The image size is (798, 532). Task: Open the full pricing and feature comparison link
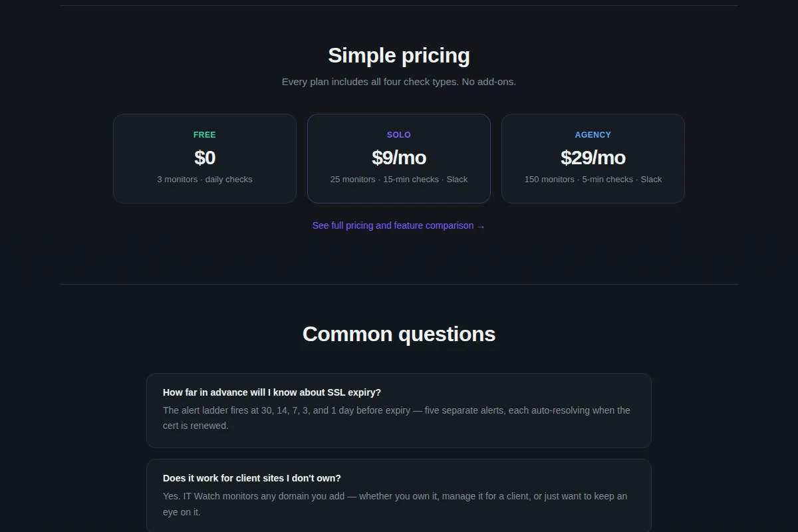pos(399,225)
